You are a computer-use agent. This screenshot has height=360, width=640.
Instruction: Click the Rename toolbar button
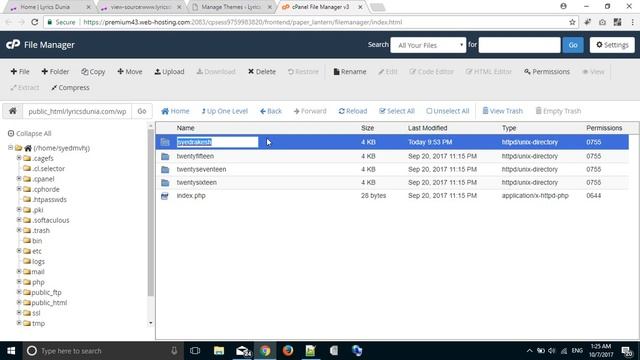(350, 71)
